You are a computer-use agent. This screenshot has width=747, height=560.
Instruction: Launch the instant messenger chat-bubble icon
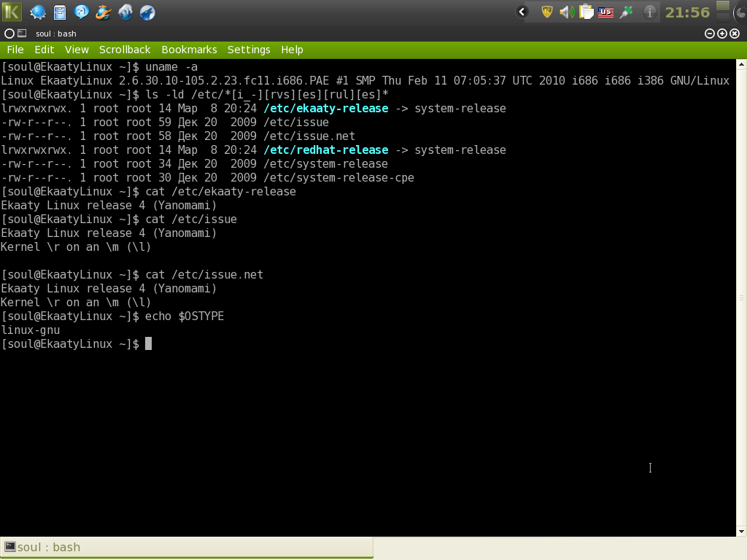(x=82, y=12)
